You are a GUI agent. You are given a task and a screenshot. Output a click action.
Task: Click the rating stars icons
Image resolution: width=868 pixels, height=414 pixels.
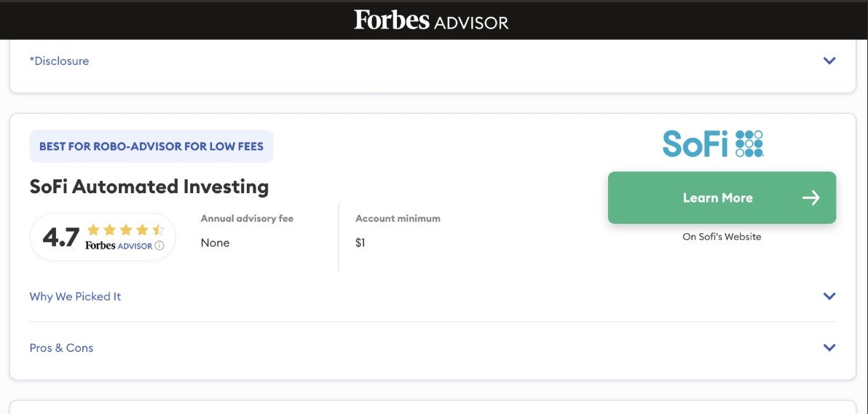(126, 230)
